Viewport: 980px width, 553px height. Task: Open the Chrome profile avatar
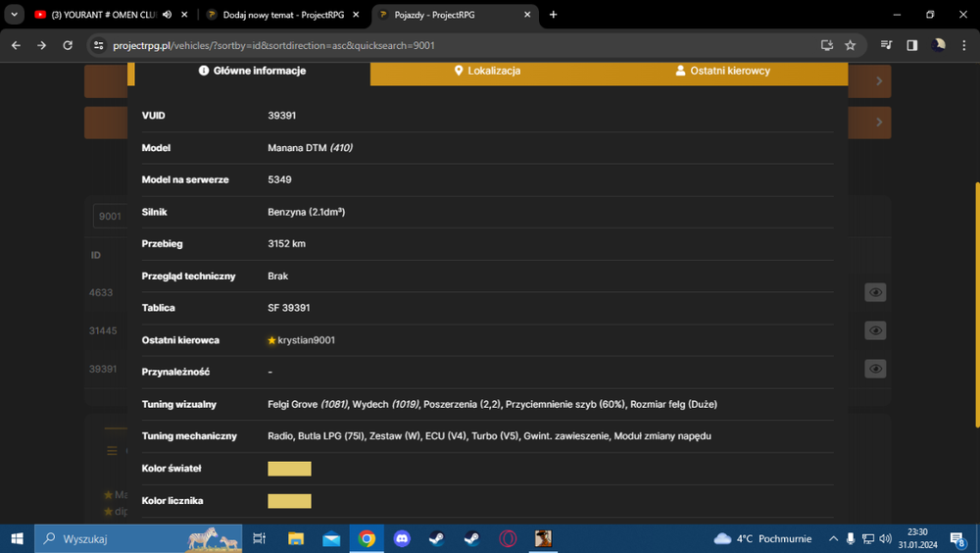coord(938,45)
